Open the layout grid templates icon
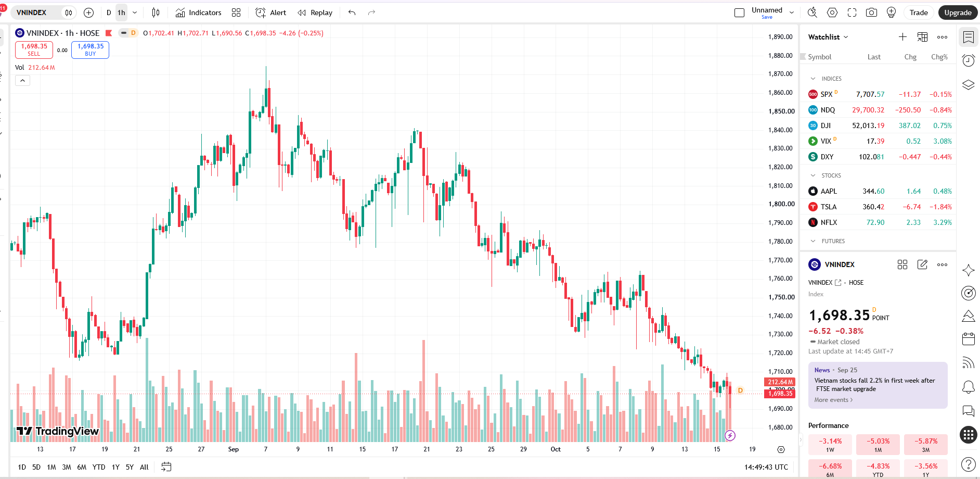Image resolution: width=980 pixels, height=479 pixels. (x=236, y=12)
